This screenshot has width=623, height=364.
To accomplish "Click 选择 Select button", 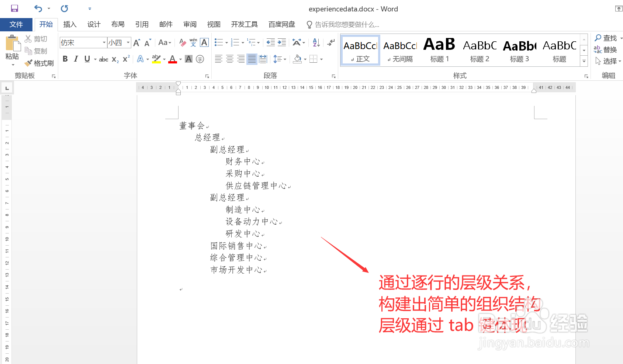I will click(x=608, y=61).
